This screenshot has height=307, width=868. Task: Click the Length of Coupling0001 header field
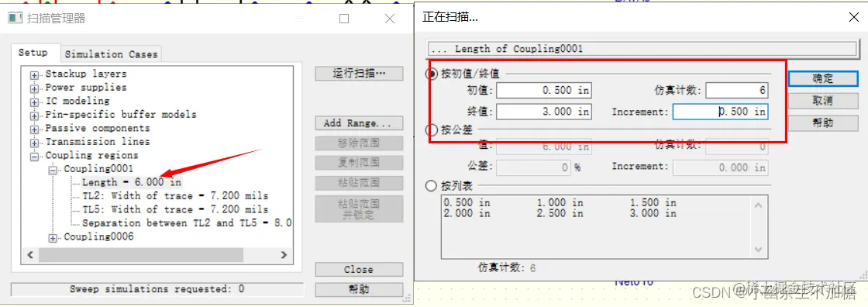pyautogui.click(x=642, y=49)
